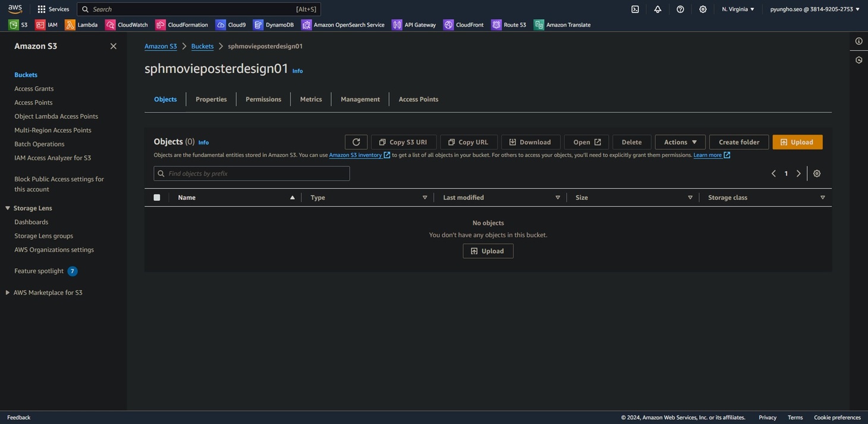Switch to the Permissions tab

[x=263, y=99]
